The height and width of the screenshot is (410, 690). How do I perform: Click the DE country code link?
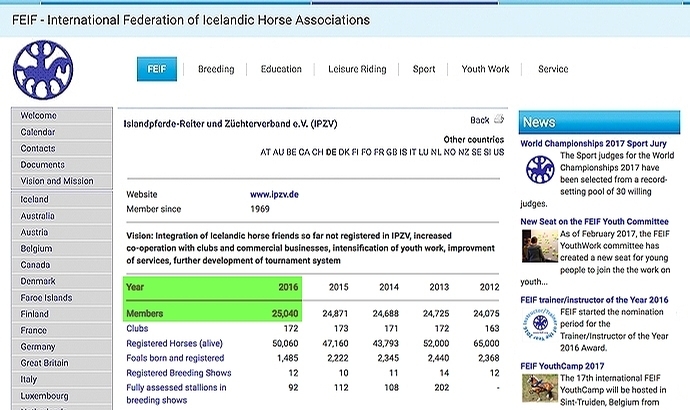[x=331, y=152]
